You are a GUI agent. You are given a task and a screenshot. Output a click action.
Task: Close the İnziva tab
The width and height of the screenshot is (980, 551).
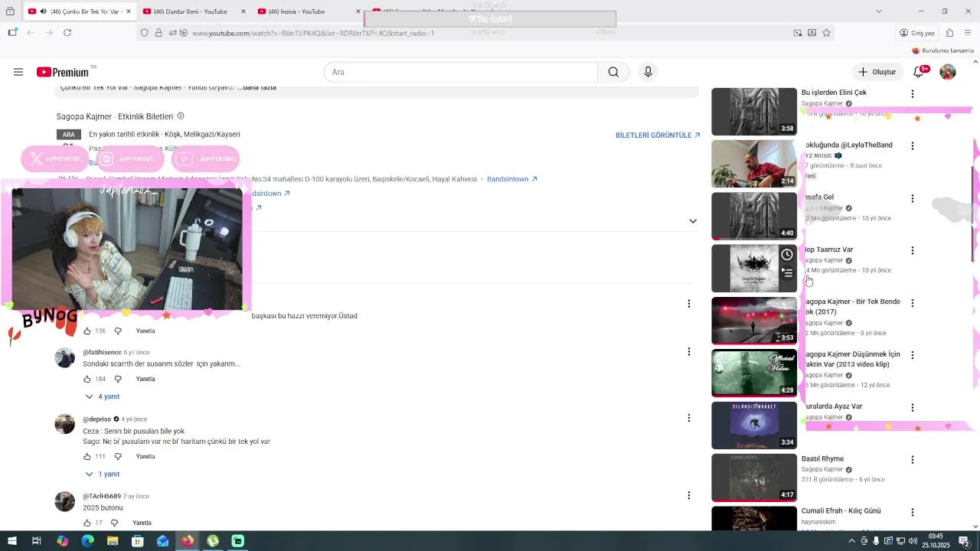(358, 11)
